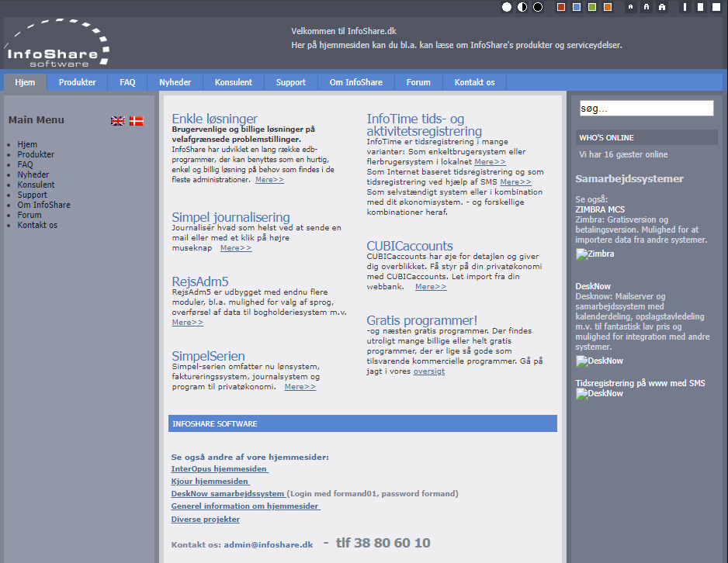
Task: Open the Support tab in top navigation
Action: pos(290,82)
